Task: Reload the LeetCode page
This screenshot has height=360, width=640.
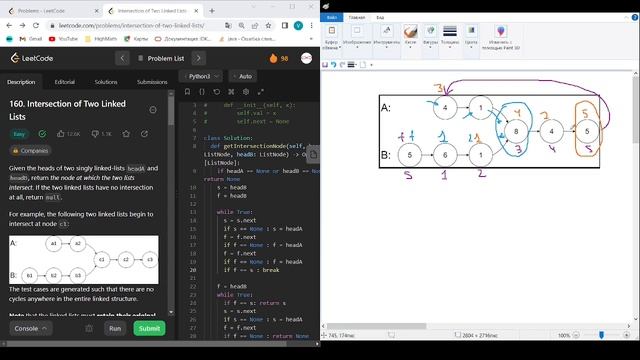Action: coord(36,25)
